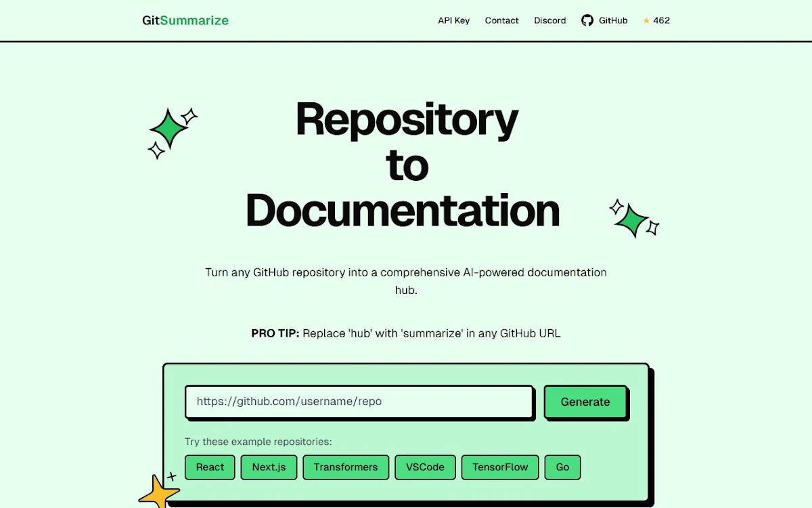The image size is (812, 508).
Task: Click 'Try these example repositories:' label
Action: click(258, 442)
